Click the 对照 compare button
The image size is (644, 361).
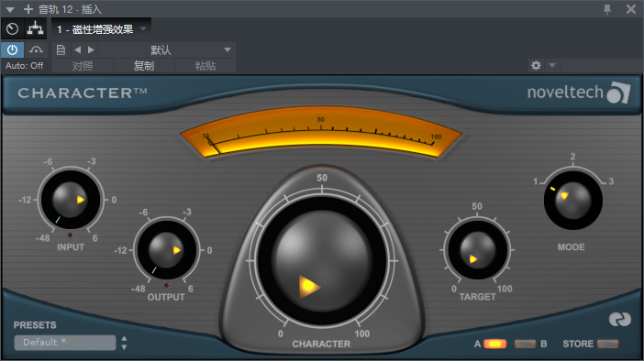click(x=83, y=66)
